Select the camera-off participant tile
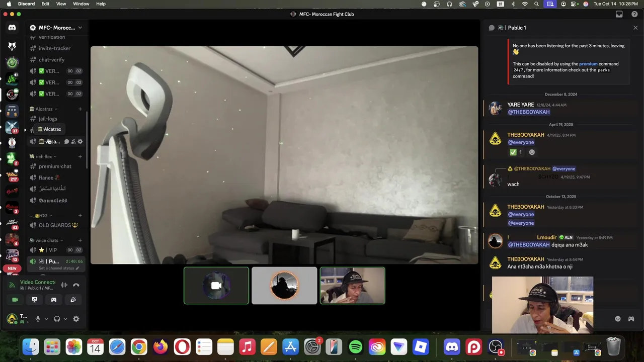This screenshot has height=362, width=644. [216, 286]
